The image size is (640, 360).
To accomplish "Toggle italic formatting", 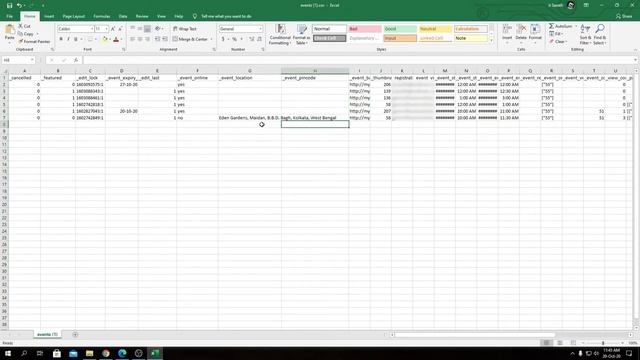I will point(68,39).
